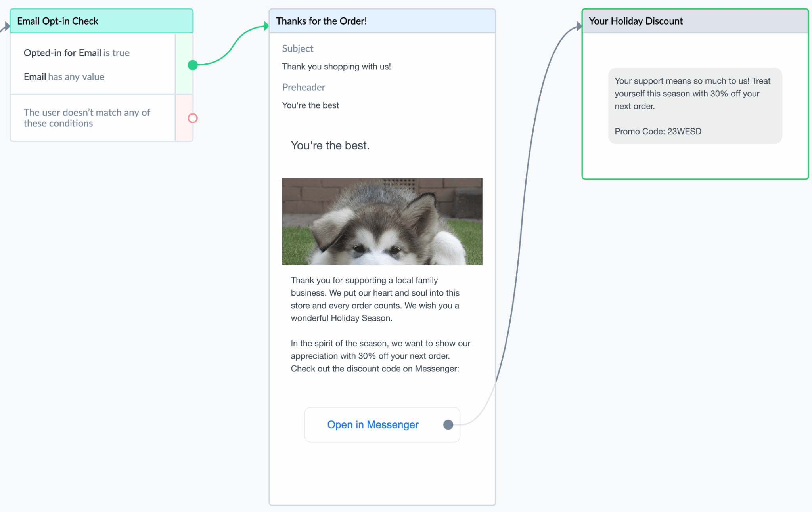Click the Preheader label
The image size is (812, 512).
(x=303, y=87)
